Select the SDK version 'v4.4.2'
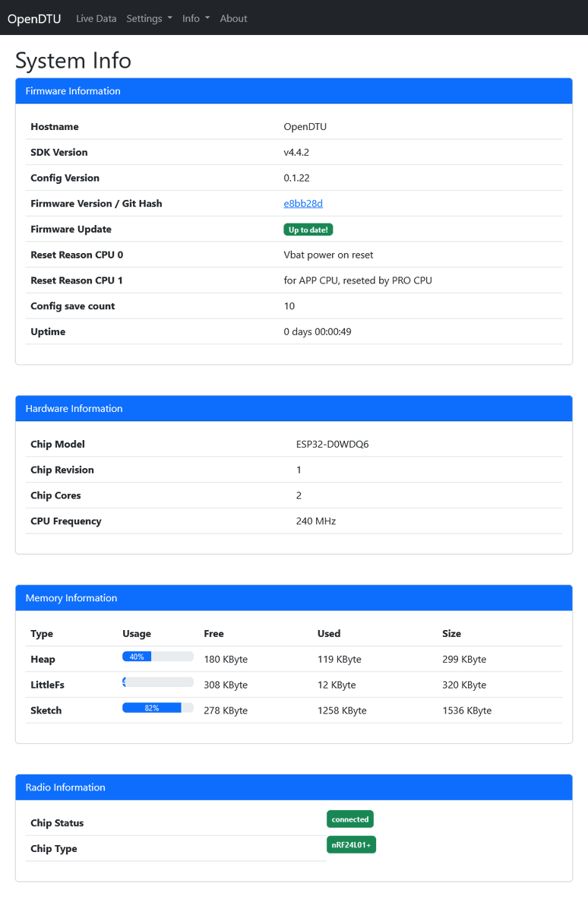 [x=296, y=153]
